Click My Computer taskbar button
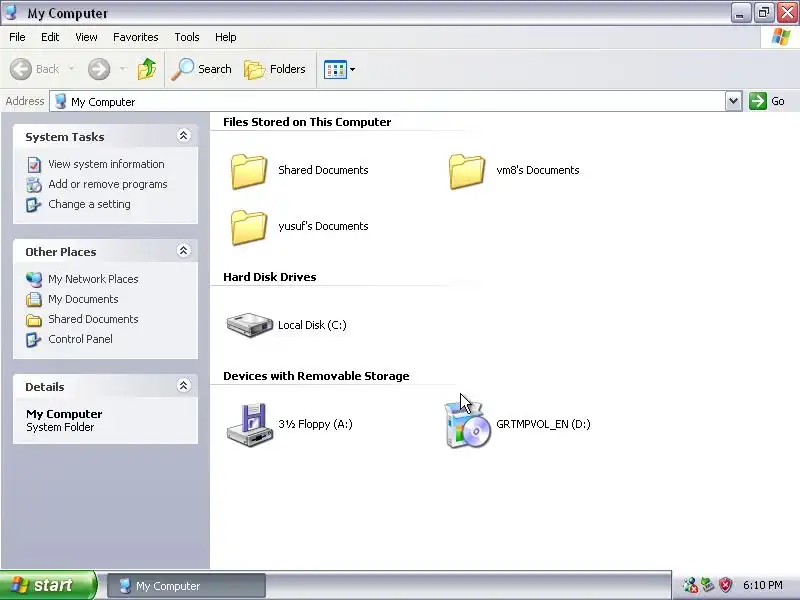The width and height of the screenshot is (800, 600). (186, 586)
